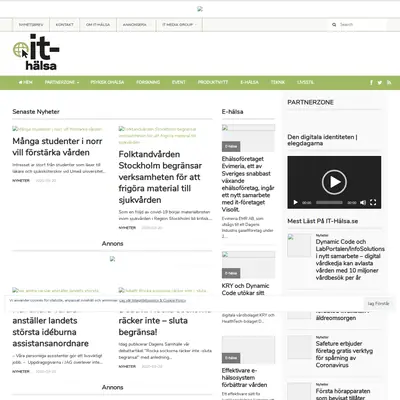This screenshot has width=400, height=400.
Task: Open the Teknik menu item
Action: 278,82
